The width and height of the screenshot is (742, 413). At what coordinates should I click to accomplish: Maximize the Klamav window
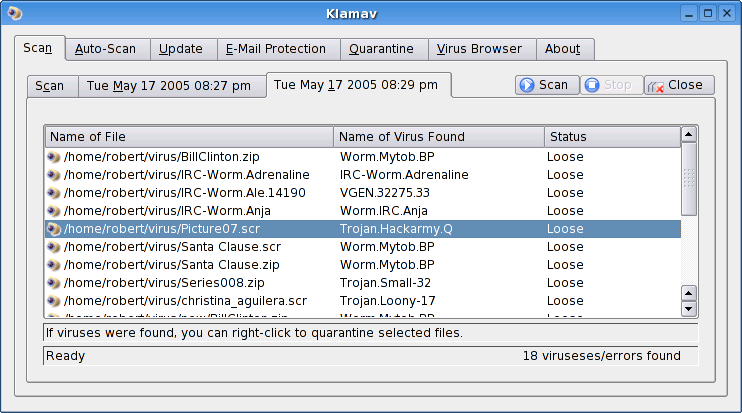pos(708,13)
